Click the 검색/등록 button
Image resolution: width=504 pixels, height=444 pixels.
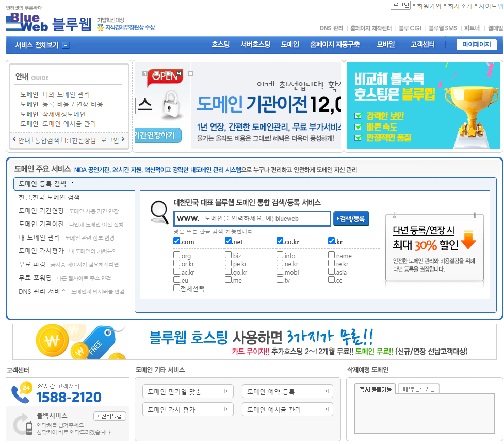point(351,219)
